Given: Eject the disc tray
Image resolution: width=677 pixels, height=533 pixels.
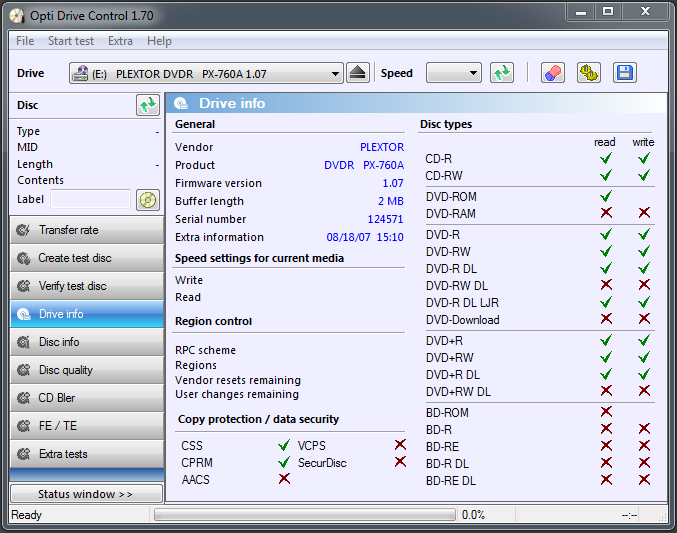Looking at the screenshot, I should coord(357,73).
